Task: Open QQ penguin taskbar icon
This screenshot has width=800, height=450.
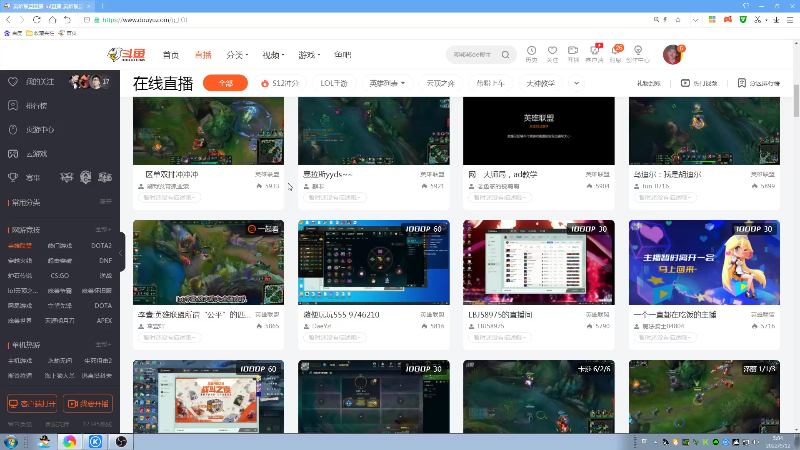Action: (x=44, y=442)
